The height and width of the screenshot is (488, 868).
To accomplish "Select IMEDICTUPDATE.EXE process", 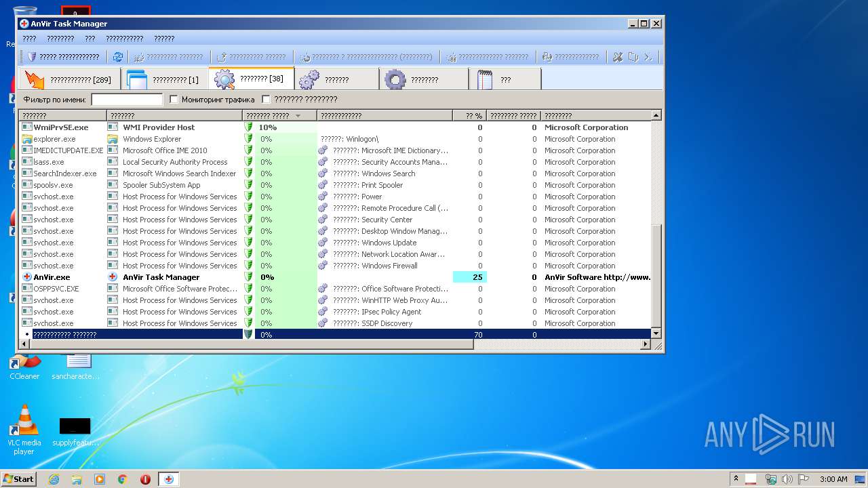I will (x=335, y=150).
